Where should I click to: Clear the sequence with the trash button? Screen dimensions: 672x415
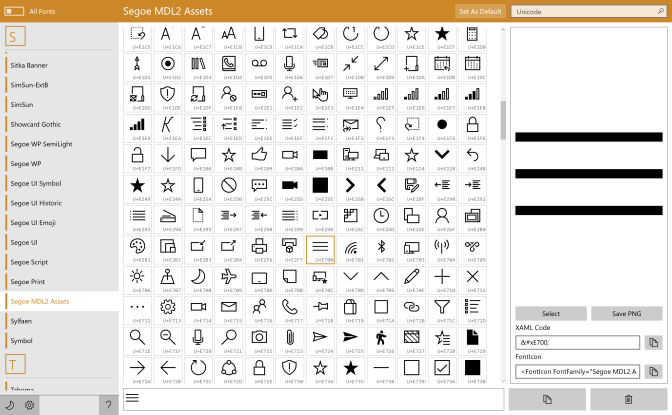[628, 400]
